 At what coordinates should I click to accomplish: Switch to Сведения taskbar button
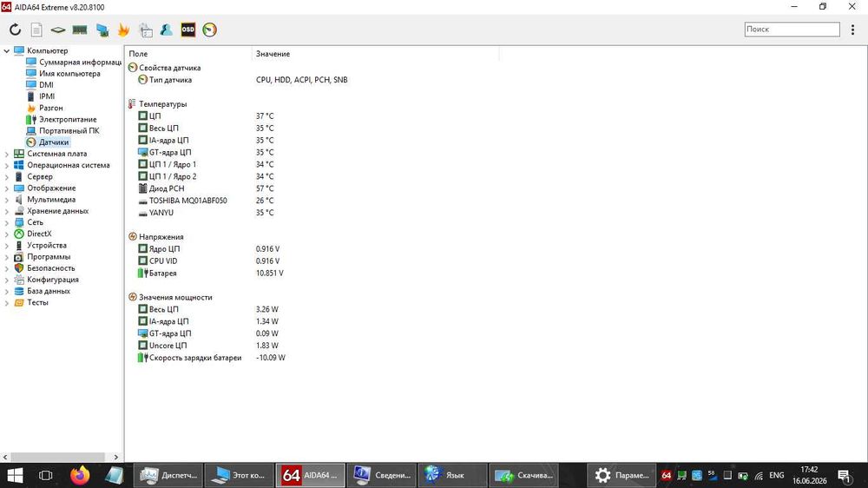(381, 475)
